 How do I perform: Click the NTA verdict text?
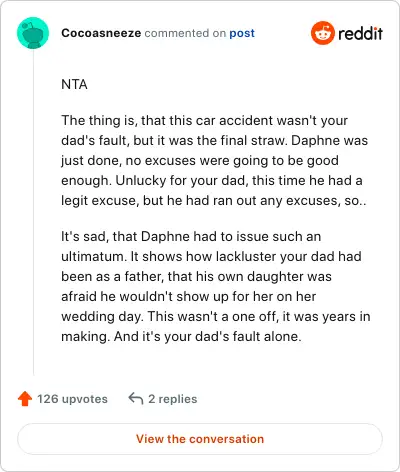tap(74, 84)
